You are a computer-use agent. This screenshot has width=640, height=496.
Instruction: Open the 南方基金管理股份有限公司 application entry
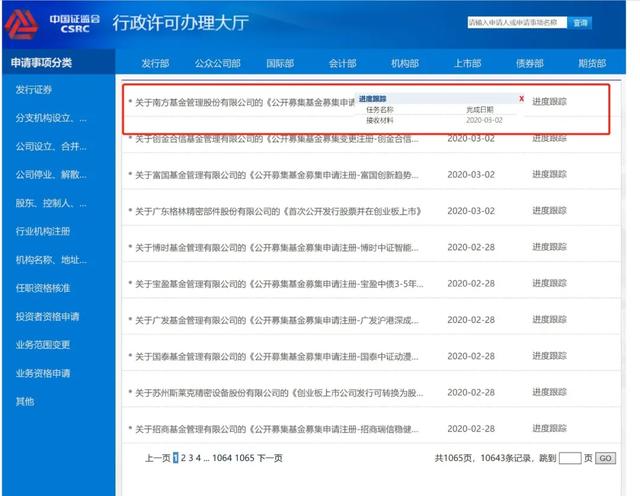245,102
